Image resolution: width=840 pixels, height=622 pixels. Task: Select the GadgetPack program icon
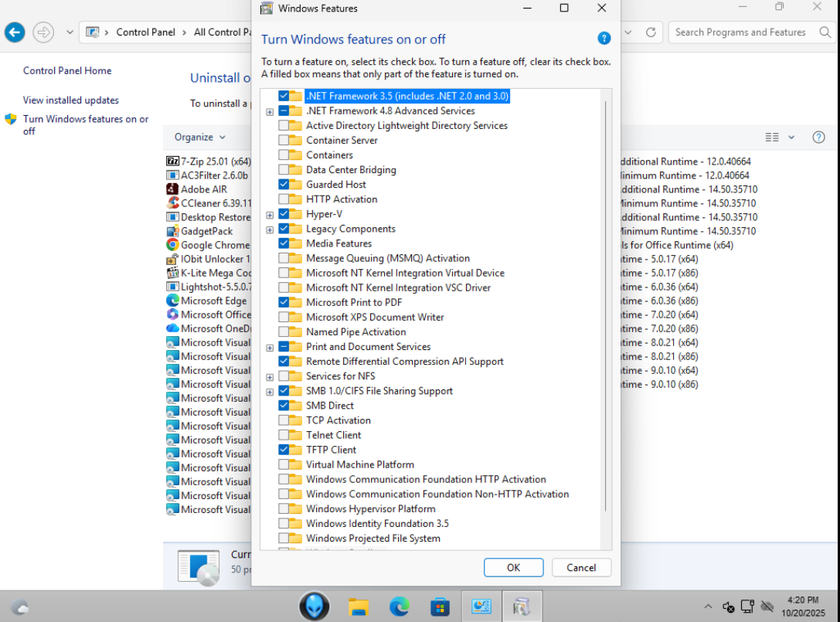172,231
